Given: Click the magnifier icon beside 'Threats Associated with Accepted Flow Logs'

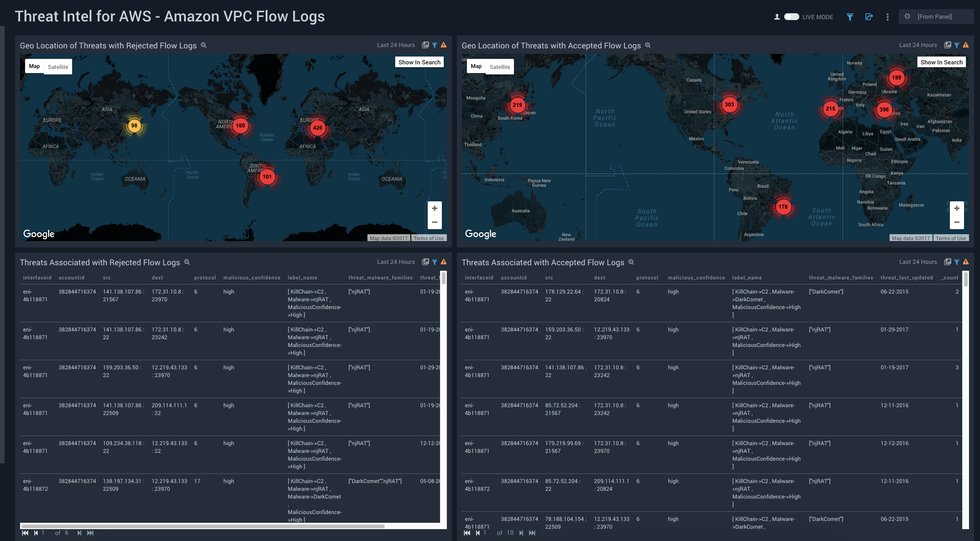Looking at the screenshot, I should tap(631, 263).
